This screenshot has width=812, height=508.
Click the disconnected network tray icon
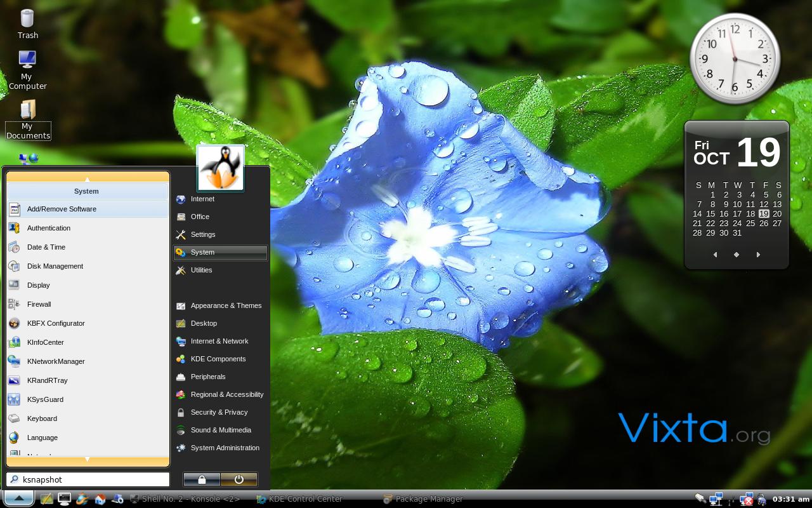click(x=747, y=500)
